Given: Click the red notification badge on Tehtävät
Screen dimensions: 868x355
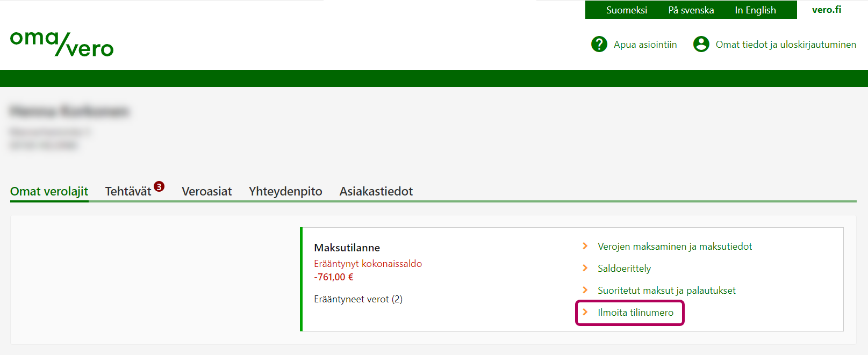Looking at the screenshot, I should click(159, 186).
